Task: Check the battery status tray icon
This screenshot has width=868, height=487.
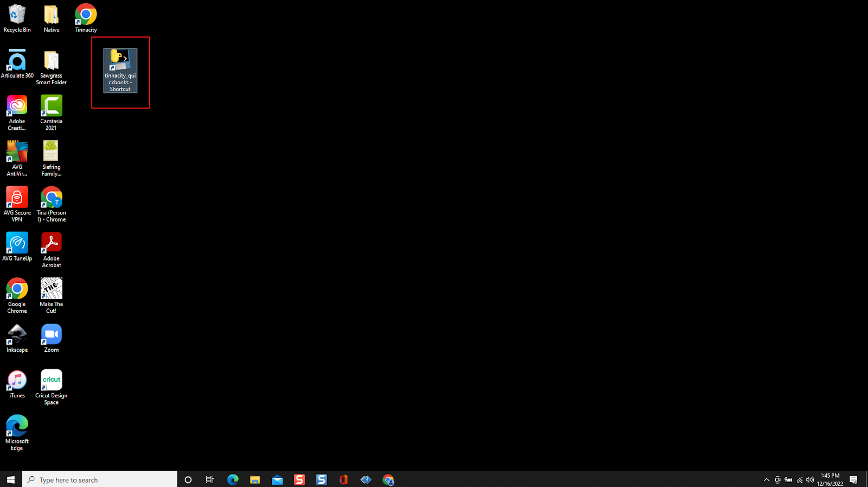Action: click(788, 479)
